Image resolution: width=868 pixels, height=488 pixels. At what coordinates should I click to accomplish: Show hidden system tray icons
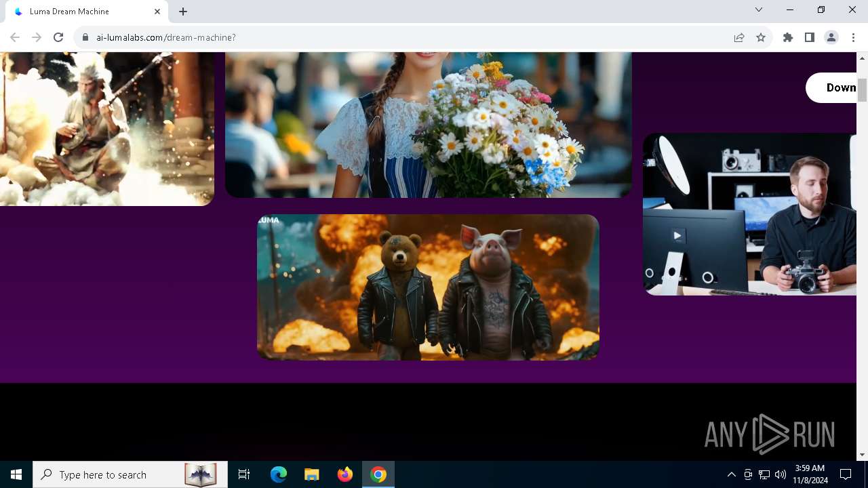(x=731, y=474)
